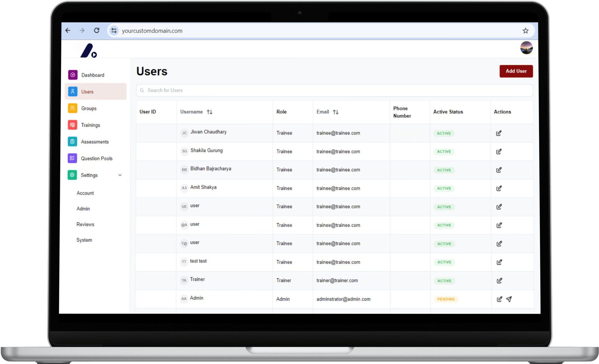Sort table by Username column
The width and height of the screenshot is (599, 364).
point(210,112)
